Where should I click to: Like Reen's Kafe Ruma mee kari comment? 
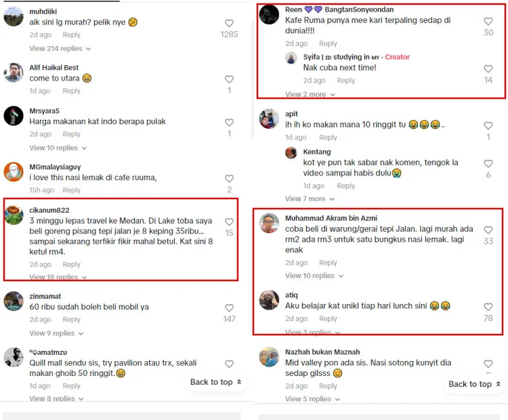coord(488,22)
